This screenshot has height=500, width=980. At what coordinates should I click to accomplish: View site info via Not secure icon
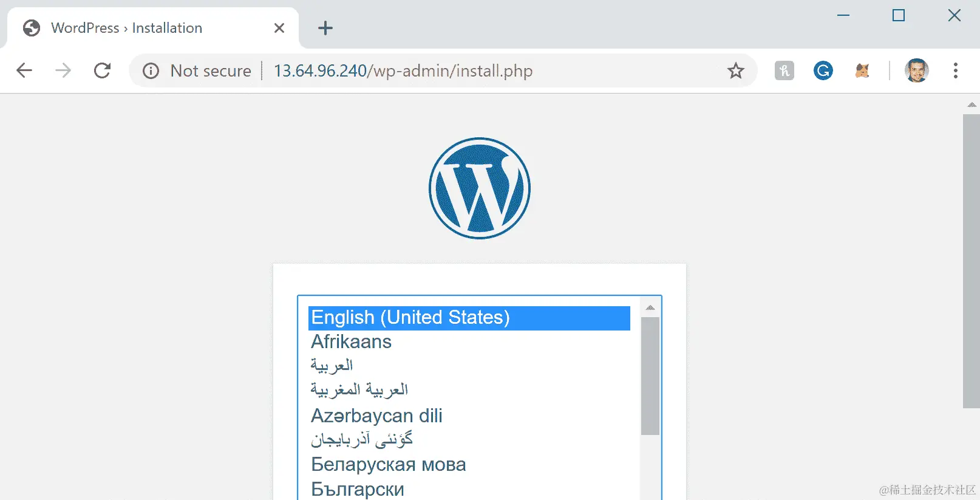[151, 71]
